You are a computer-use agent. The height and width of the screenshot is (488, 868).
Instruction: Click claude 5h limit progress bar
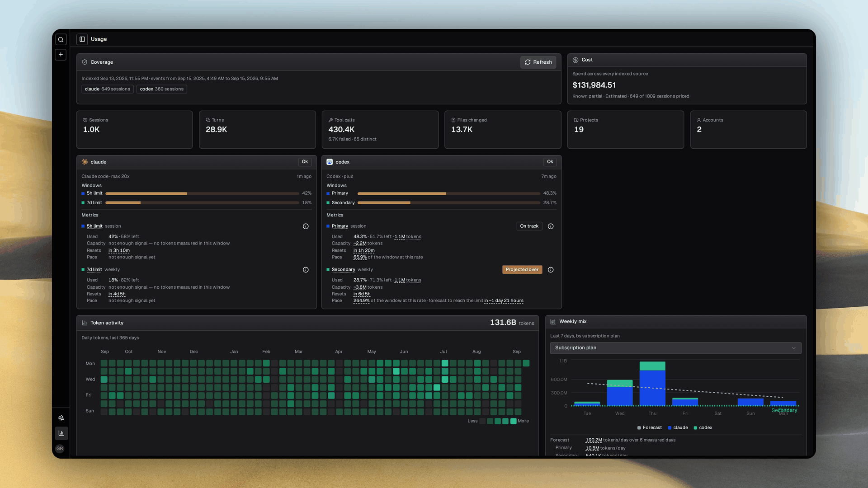[x=202, y=193]
